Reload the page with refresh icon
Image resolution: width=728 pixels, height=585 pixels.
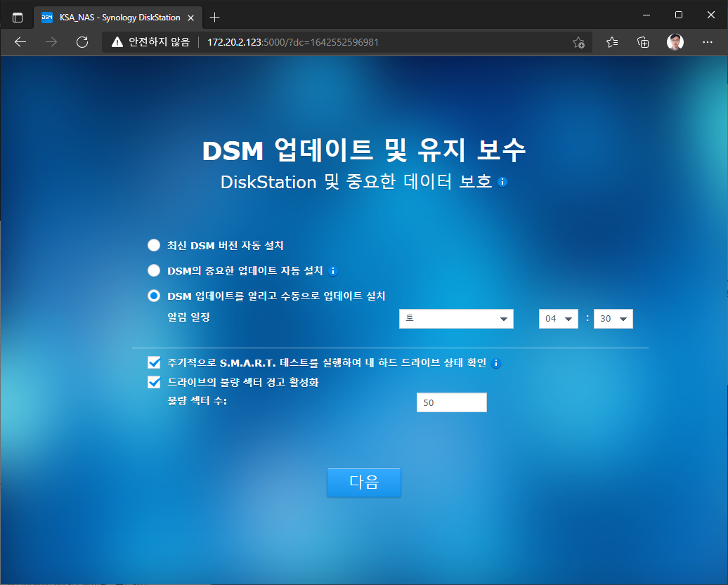tap(82, 42)
